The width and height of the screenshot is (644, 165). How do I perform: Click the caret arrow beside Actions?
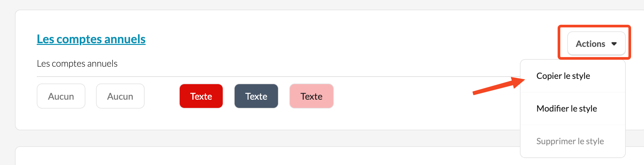click(614, 44)
